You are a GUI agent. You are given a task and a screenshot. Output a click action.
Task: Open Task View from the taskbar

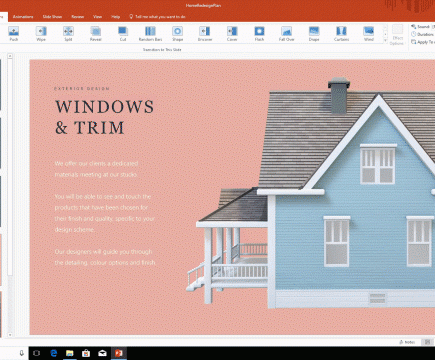pos(37,353)
